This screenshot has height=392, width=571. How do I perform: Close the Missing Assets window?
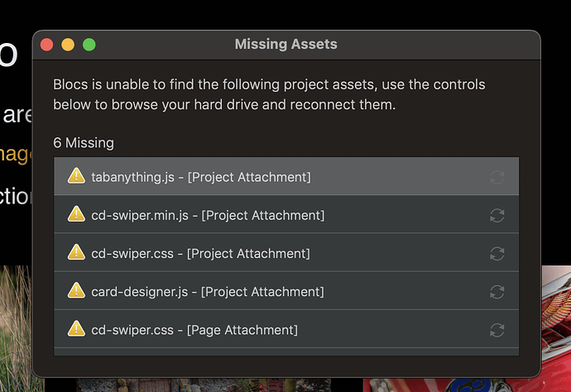click(47, 45)
